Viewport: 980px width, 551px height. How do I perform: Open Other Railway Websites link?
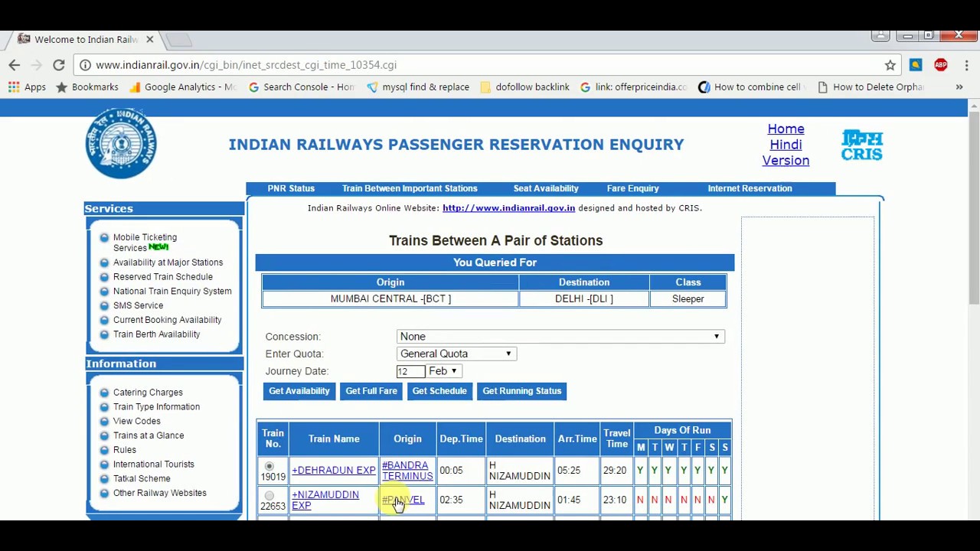click(x=160, y=494)
